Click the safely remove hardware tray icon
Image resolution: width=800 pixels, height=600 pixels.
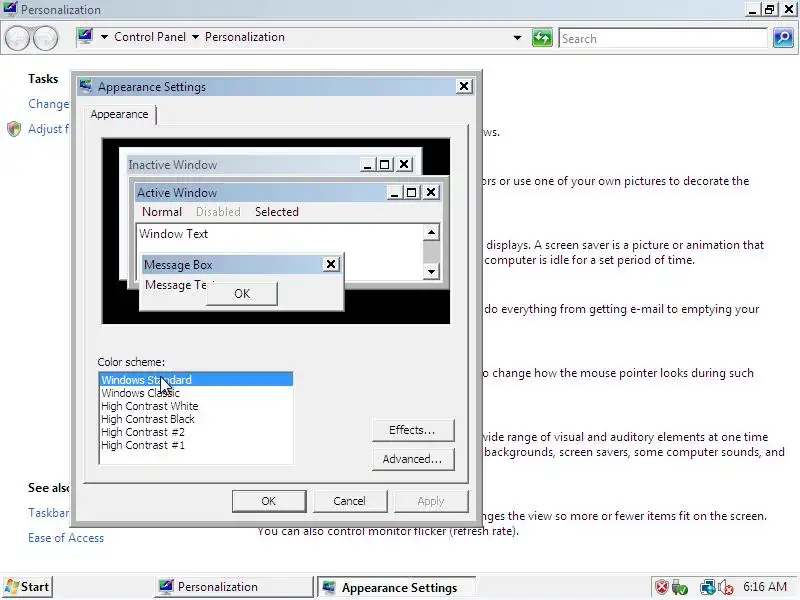pyautogui.click(x=680, y=587)
